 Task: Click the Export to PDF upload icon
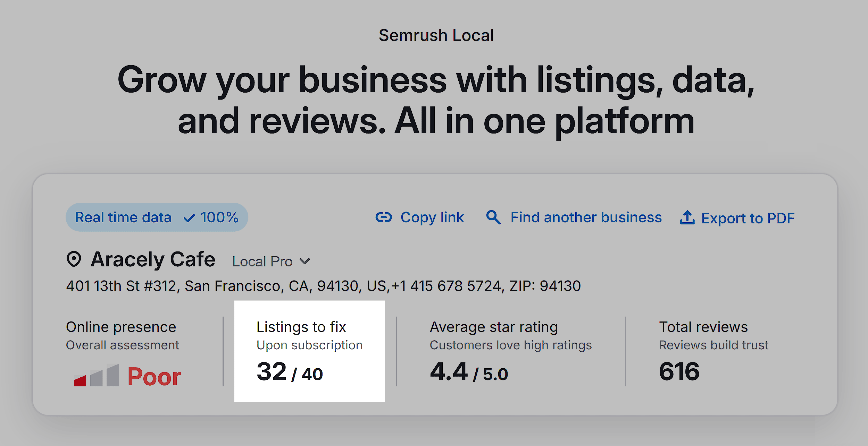pyautogui.click(x=687, y=218)
